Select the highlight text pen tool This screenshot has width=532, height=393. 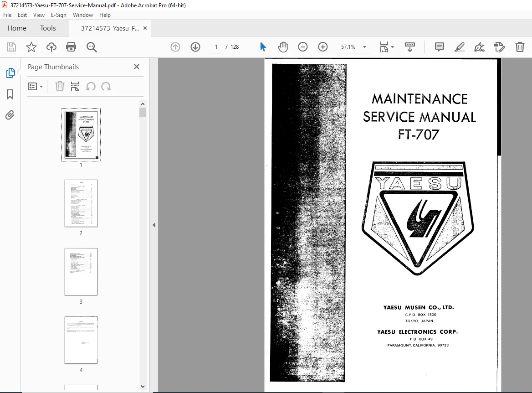[x=460, y=47]
